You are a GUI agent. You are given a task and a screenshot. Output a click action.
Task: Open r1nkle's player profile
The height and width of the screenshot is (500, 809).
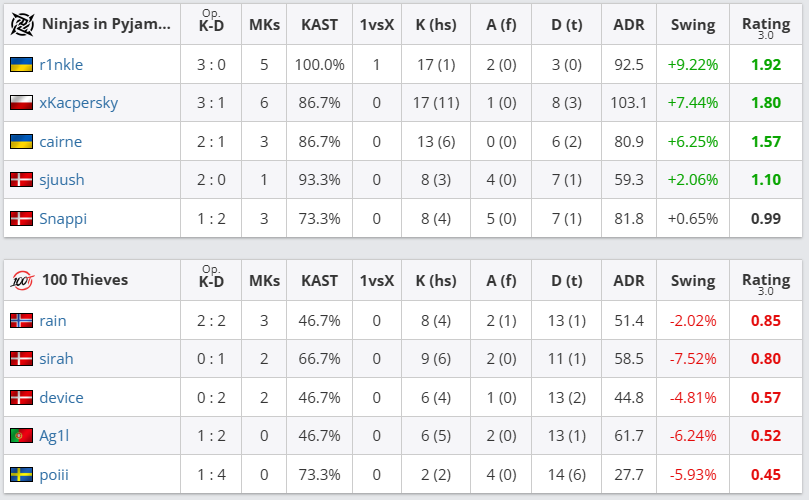[x=61, y=64]
